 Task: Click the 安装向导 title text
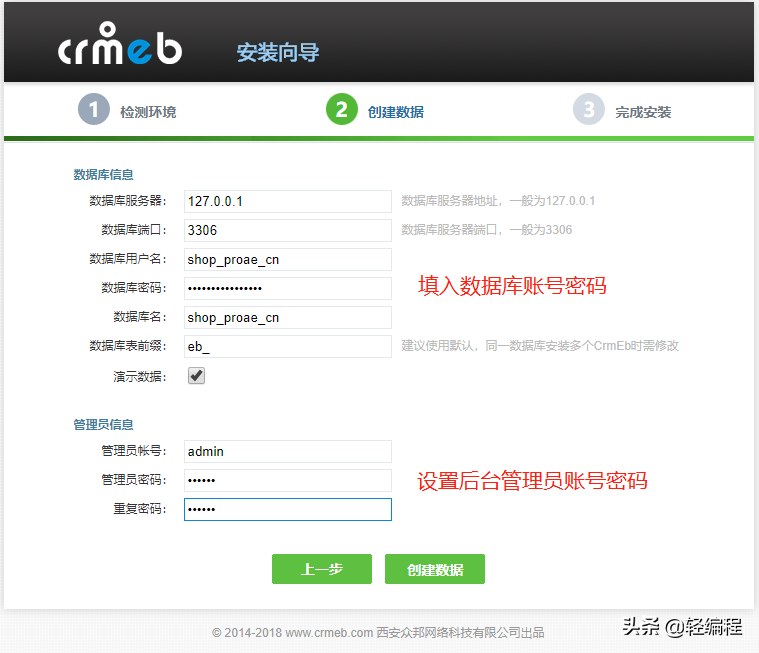pos(278,52)
